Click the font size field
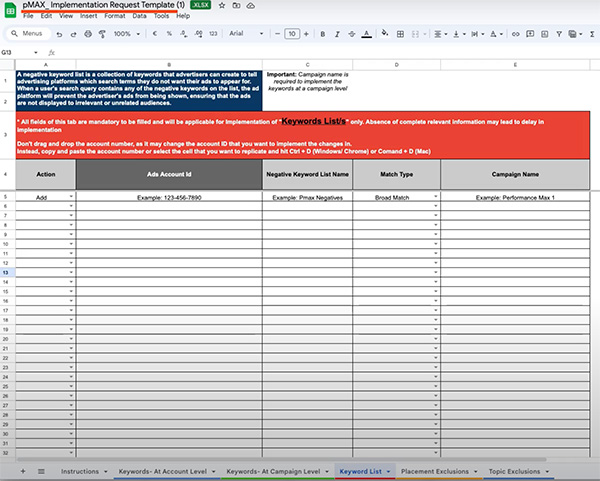The image size is (600, 481). click(292, 34)
